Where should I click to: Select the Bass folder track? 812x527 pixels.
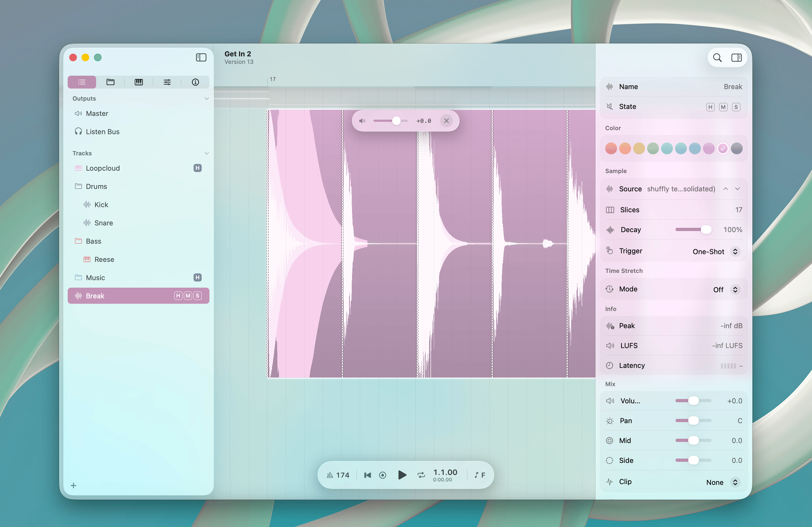pyautogui.click(x=139, y=241)
